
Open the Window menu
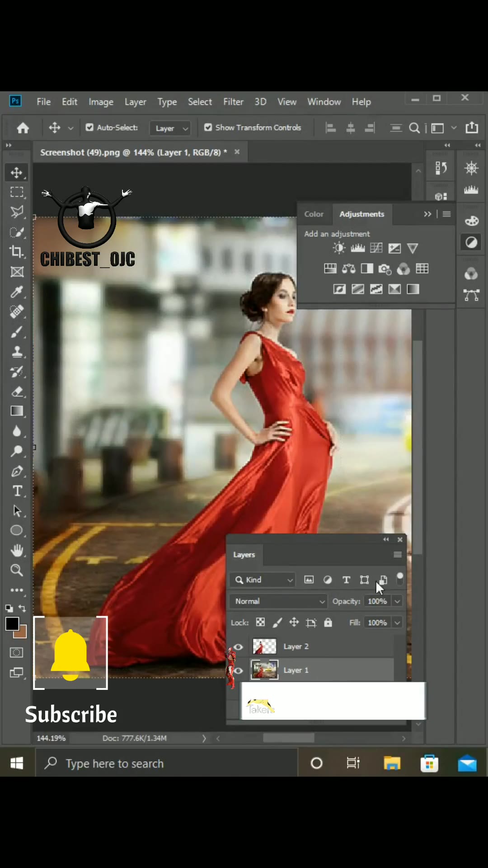click(324, 102)
